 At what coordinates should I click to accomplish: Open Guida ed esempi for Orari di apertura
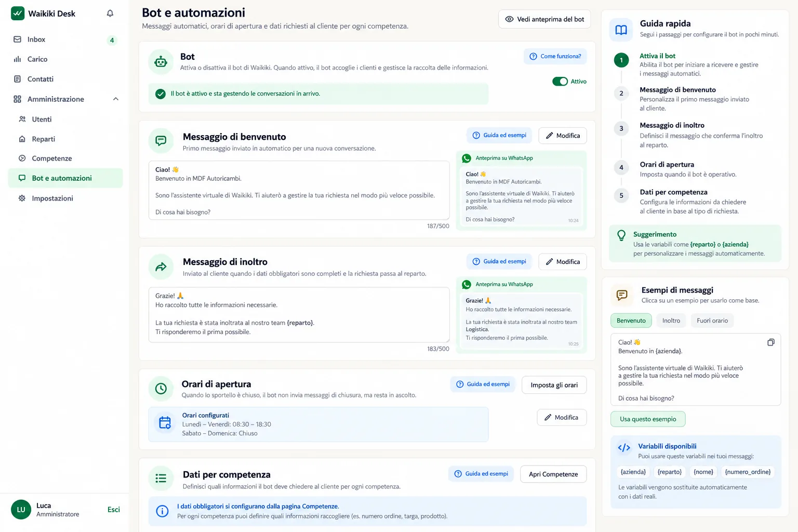point(483,384)
